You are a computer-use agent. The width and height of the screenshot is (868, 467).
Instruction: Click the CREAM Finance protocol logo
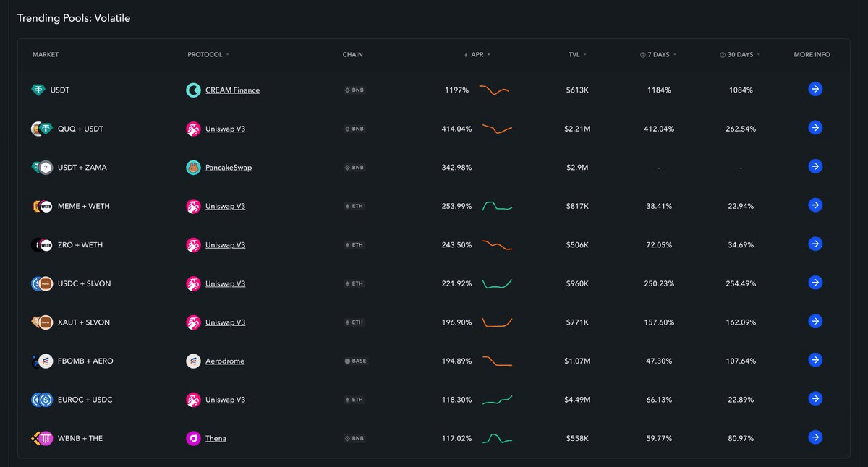click(x=193, y=90)
